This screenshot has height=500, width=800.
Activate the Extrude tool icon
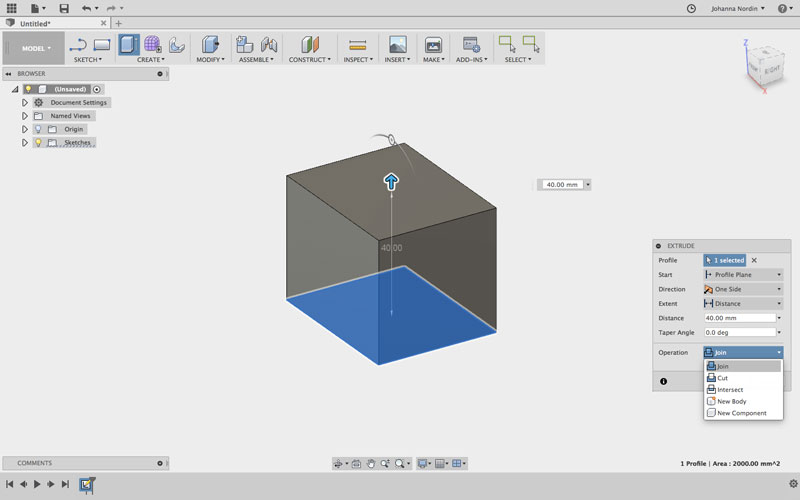129,45
